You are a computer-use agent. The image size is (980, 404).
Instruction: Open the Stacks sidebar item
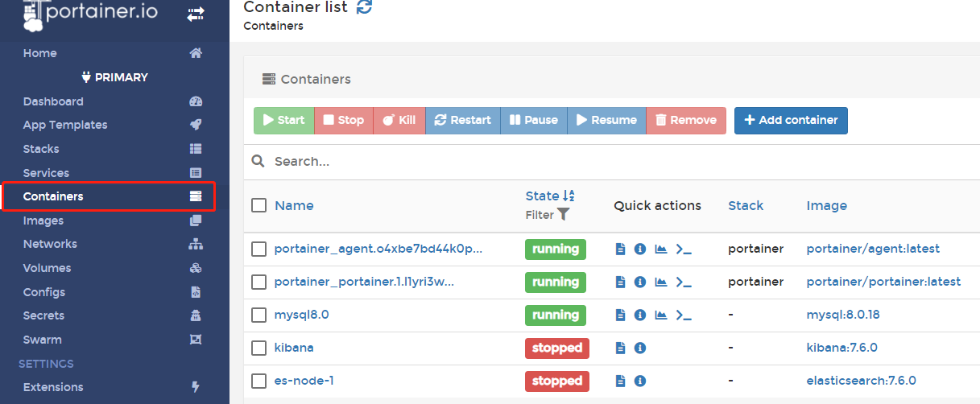(41, 149)
